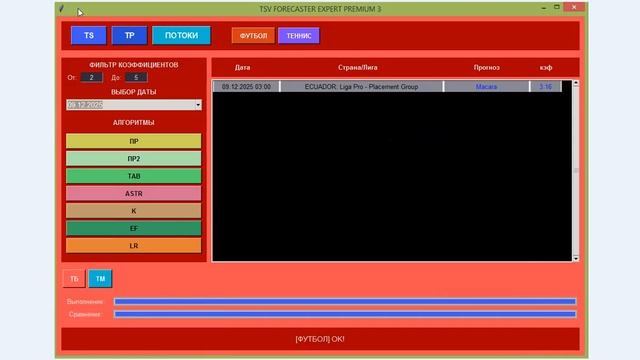Click the [ФУТБОЛ] OK! status bar

[320, 339]
